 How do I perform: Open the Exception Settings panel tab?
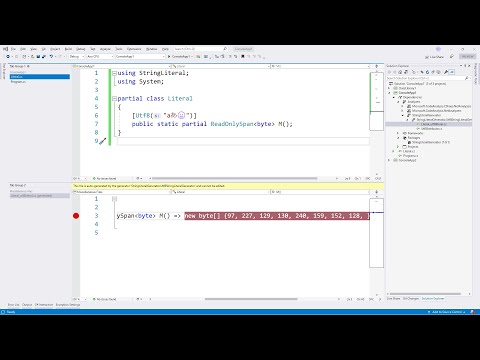point(68,305)
